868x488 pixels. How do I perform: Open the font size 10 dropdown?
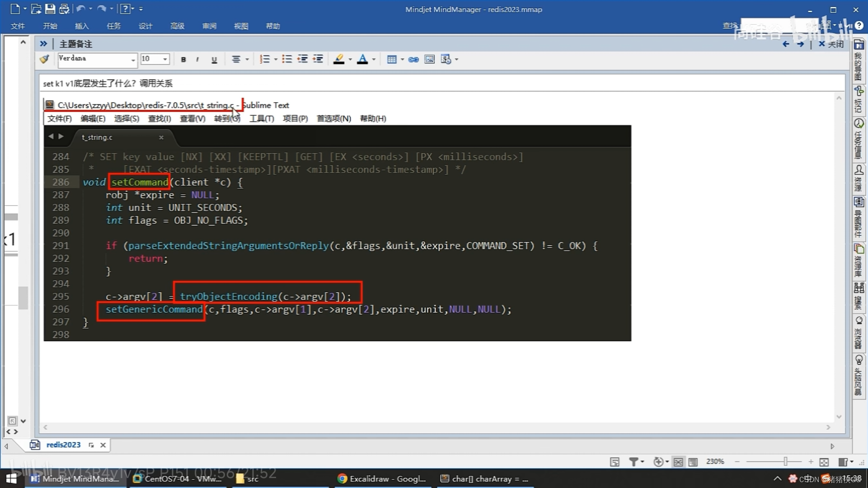165,59
